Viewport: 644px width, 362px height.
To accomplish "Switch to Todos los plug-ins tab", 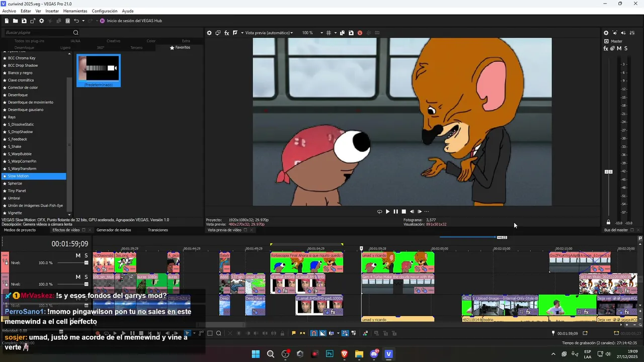I will 29,41.
